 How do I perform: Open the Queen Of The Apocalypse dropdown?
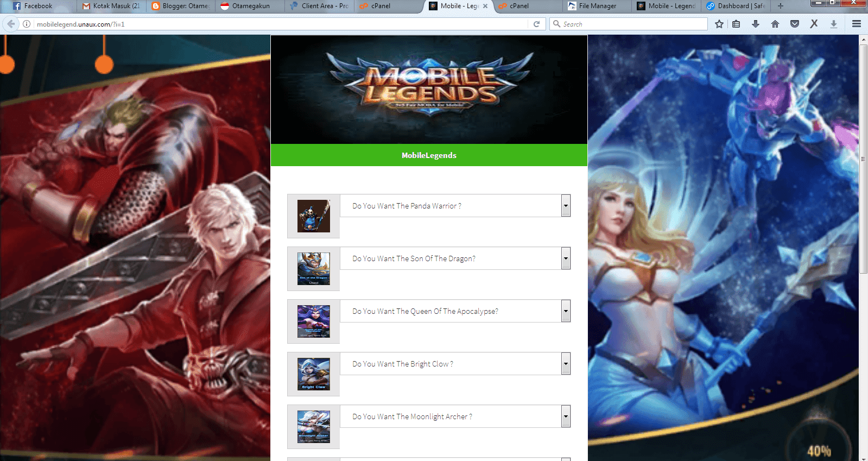tap(455, 311)
